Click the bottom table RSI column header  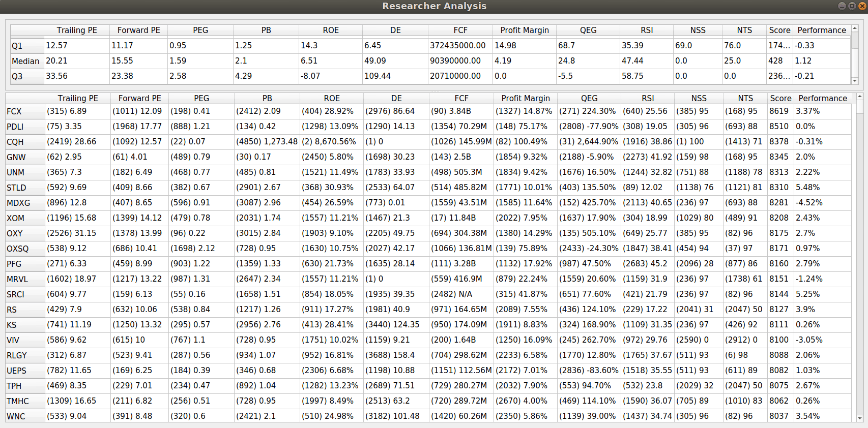(648, 98)
